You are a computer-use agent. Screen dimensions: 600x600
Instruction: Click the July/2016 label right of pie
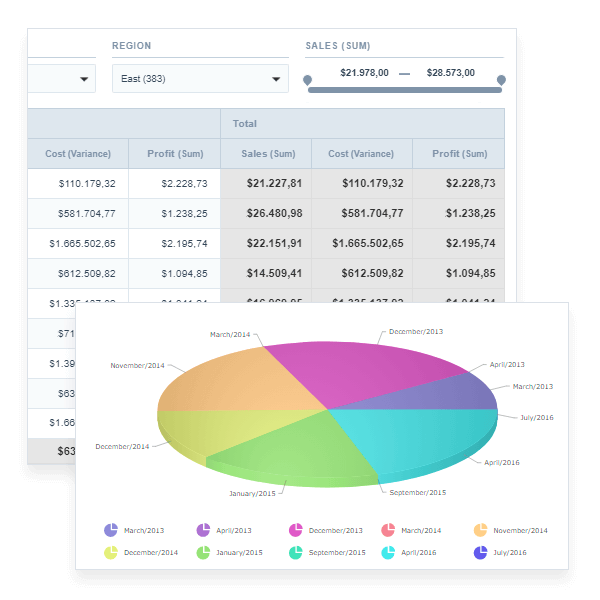pos(536,417)
